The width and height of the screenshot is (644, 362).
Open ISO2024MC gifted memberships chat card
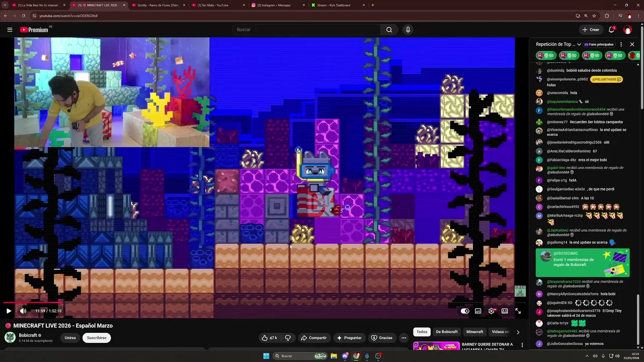pyautogui.click(x=582, y=262)
